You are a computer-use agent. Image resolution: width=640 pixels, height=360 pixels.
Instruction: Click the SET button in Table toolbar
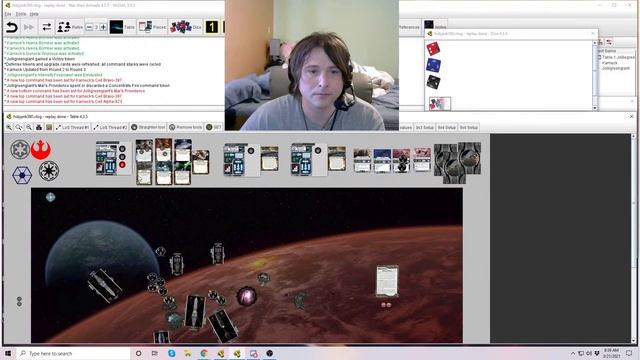pos(214,127)
